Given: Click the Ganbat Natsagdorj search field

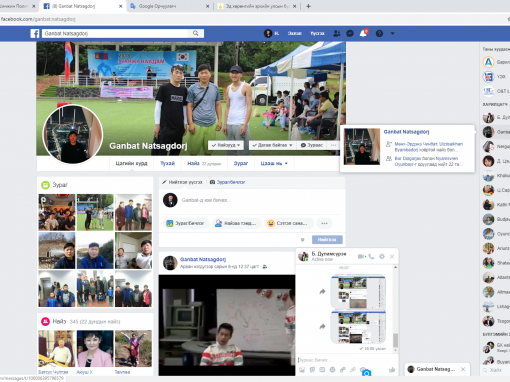Looking at the screenshot, I should (x=116, y=33).
